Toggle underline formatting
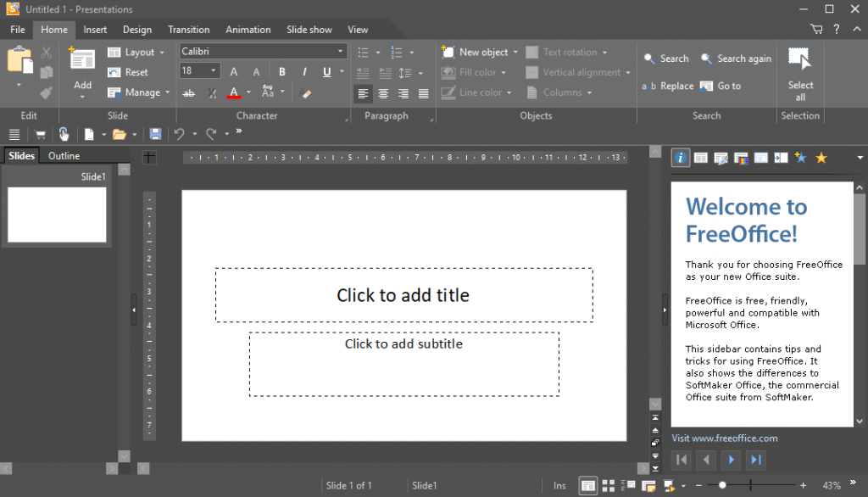The height and width of the screenshot is (497, 868). tap(326, 72)
